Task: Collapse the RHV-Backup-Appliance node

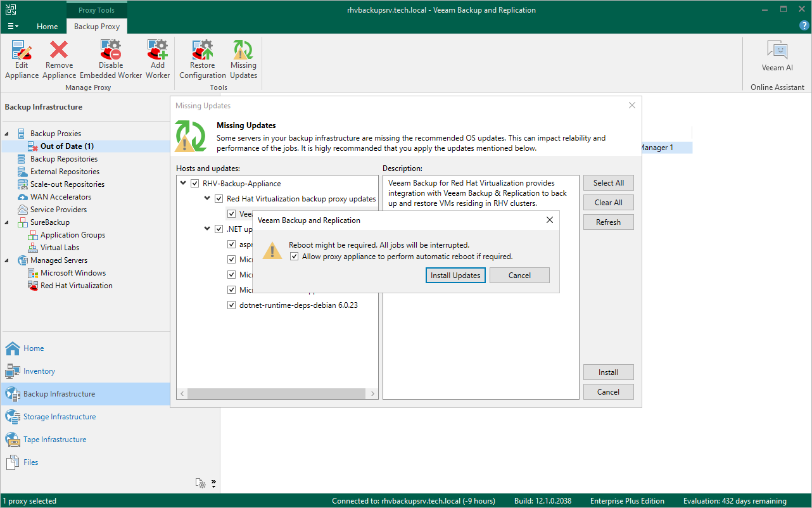Action: coord(183,184)
